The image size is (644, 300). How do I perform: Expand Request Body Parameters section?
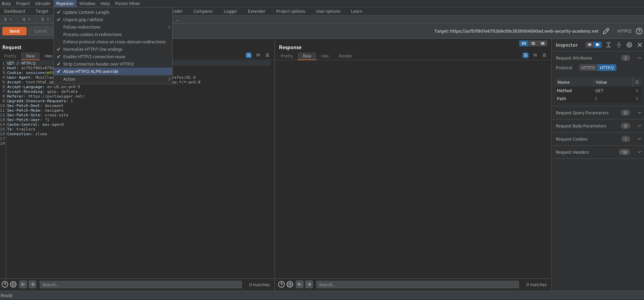639,126
